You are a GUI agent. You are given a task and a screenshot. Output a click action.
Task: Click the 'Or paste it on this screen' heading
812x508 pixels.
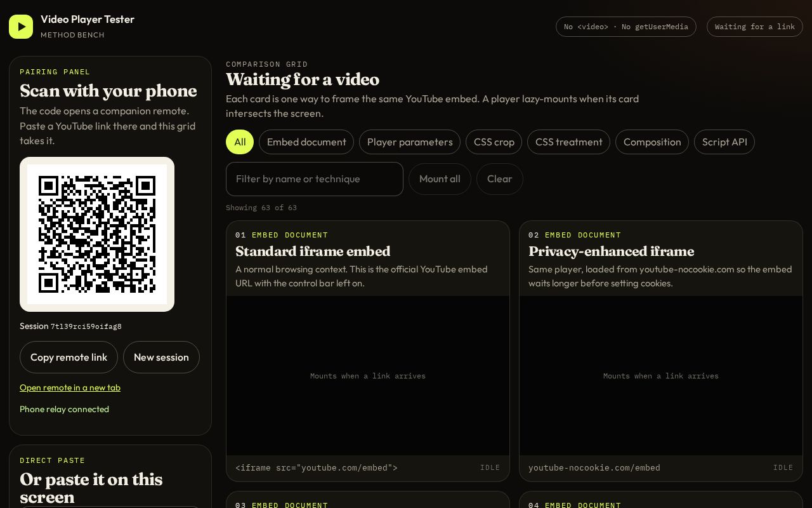91,488
